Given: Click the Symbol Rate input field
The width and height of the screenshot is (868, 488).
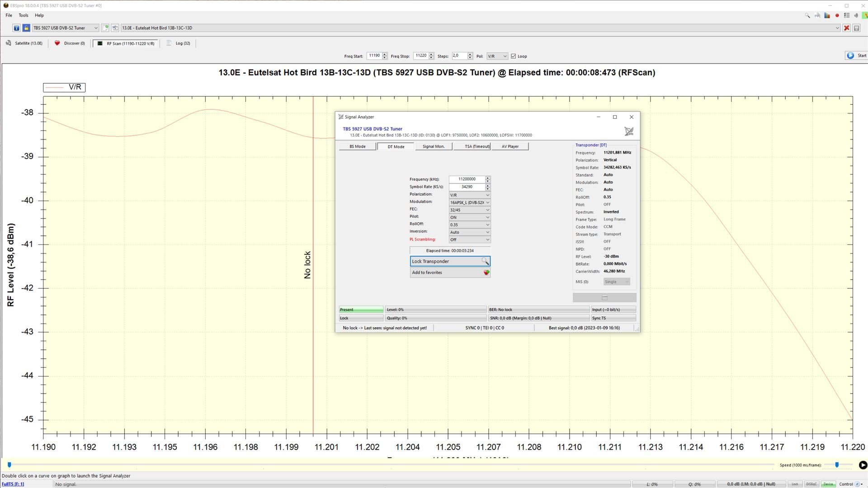Looking at the screenshot, I should pos(467,187).
